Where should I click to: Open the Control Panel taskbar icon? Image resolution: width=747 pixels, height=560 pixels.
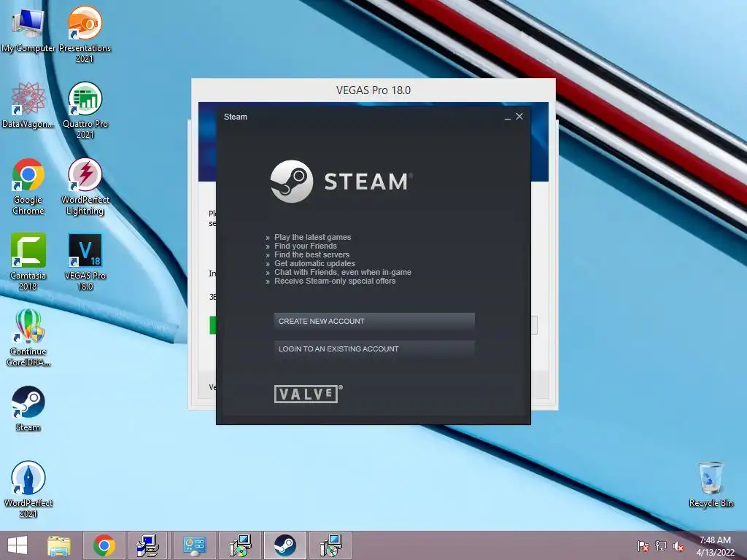point(194,545)
